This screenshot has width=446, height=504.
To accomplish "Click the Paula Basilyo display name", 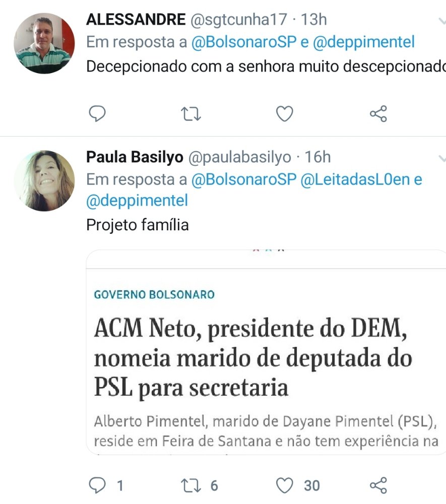I will pos(135,157).
